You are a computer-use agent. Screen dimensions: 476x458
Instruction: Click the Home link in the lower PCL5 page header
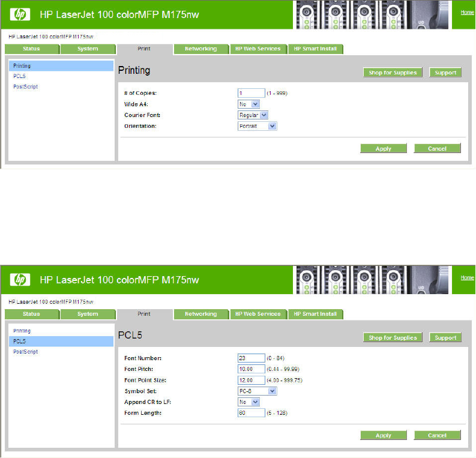[467, 277]
